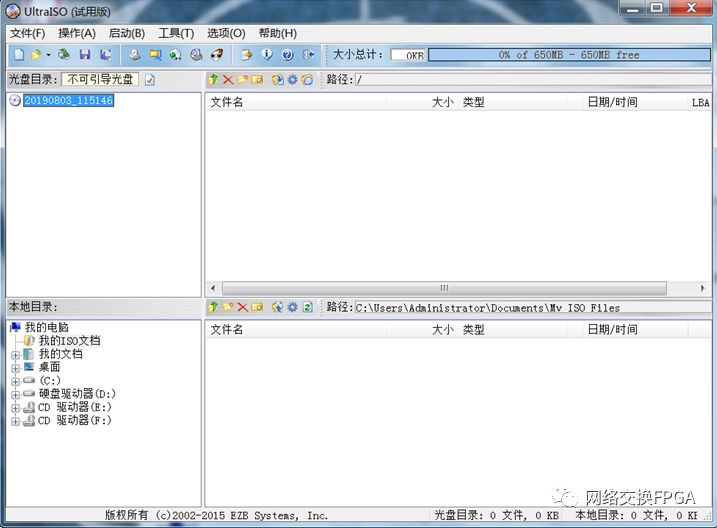Sort disc list by 类型 column
This screenshot has height=528, width=717.
(x=513, y=102)
